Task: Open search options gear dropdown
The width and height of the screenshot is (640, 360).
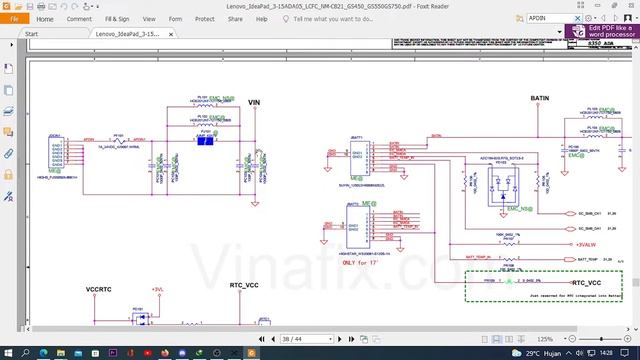Action: click(591, 18)
